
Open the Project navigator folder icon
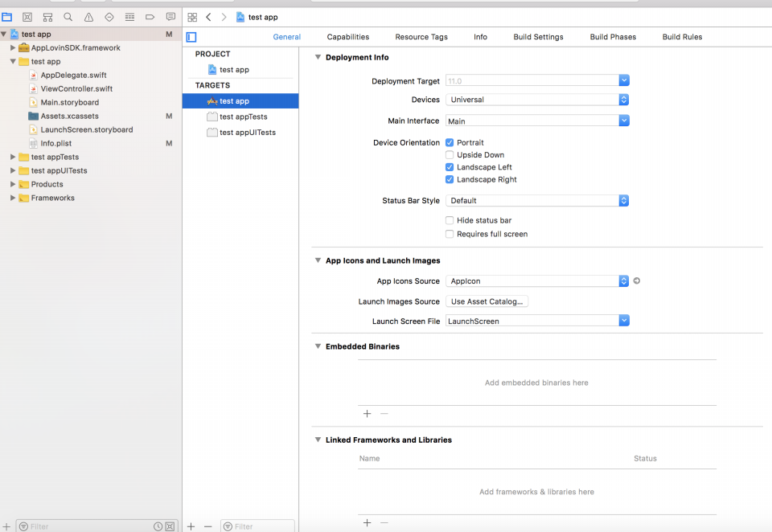(7, 17)
